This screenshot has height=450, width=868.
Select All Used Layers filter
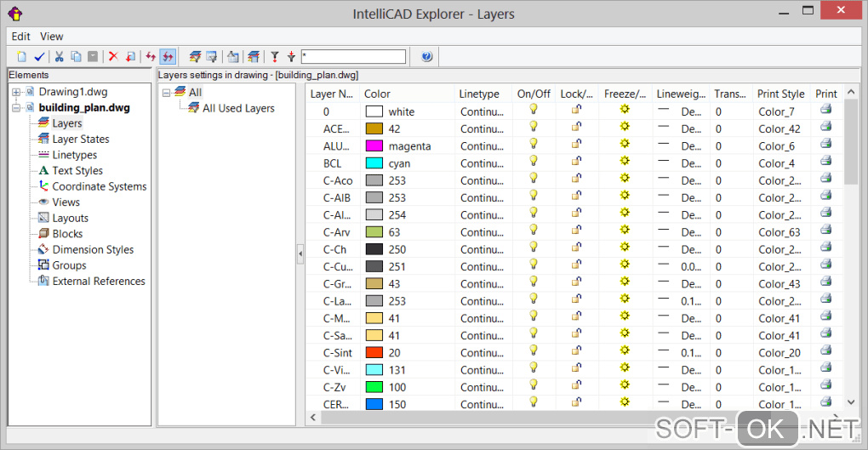(238, 108)
